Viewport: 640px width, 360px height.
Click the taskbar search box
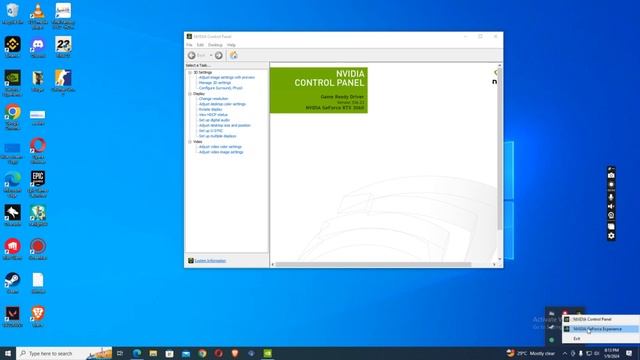[x=64, y=353]
